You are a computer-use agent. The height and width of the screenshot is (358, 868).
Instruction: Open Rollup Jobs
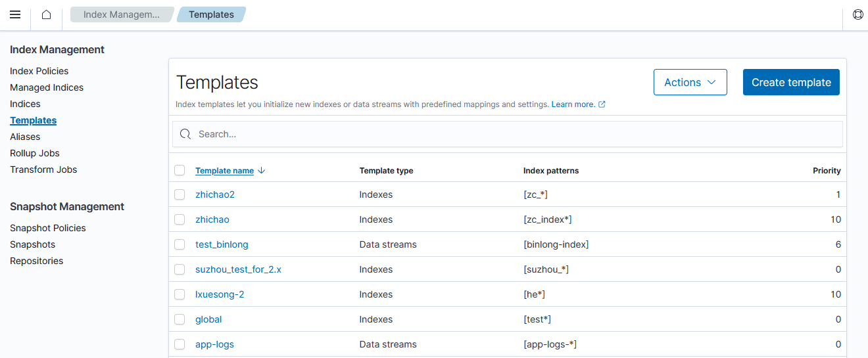coord(35,153)
